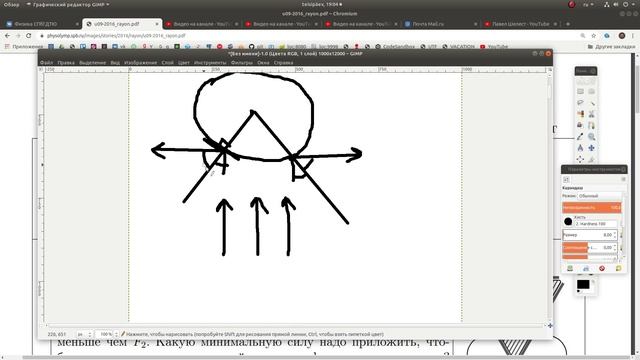Open ru keyboard layout dropdown in top bar

(x=588, y=4)
